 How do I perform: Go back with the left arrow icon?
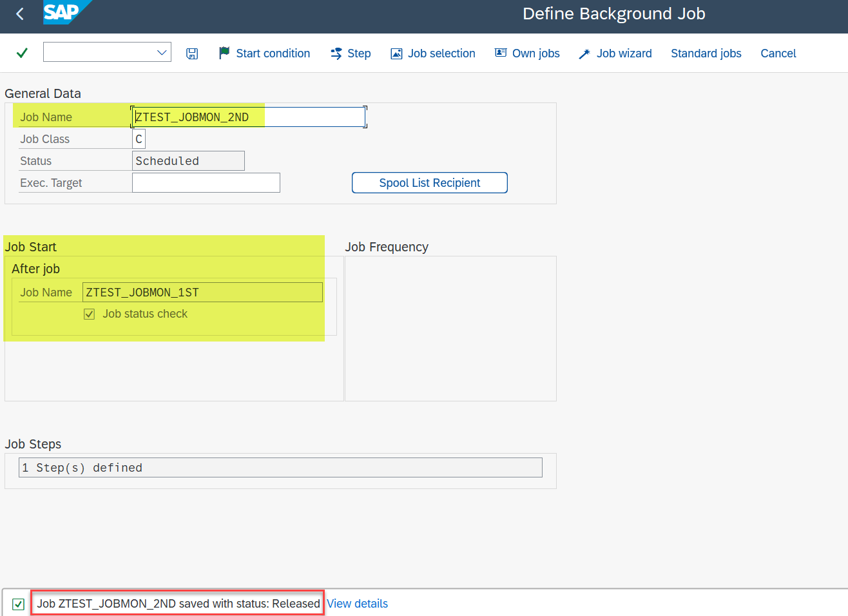20,14
